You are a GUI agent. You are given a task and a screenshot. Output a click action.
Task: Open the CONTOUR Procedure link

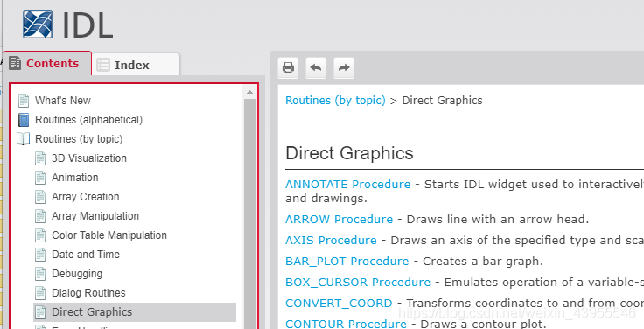pyautogui.click(x=346, y=324)
